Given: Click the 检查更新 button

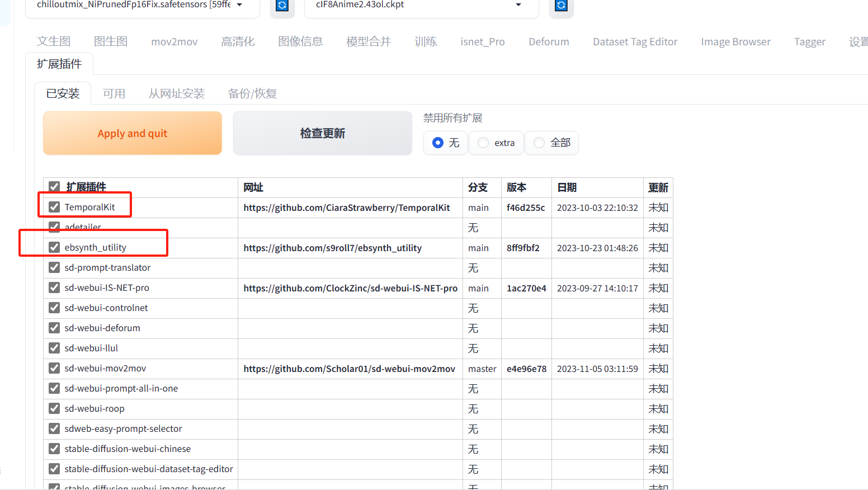Looking at the screenshot, I should pos(323,133).
